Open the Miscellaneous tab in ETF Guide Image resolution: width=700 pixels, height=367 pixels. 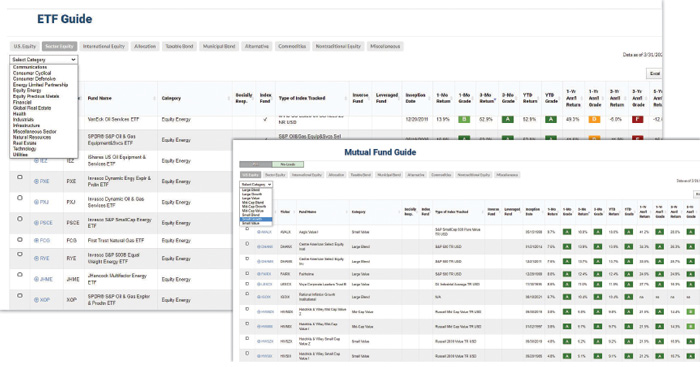[x=385, y=46]
